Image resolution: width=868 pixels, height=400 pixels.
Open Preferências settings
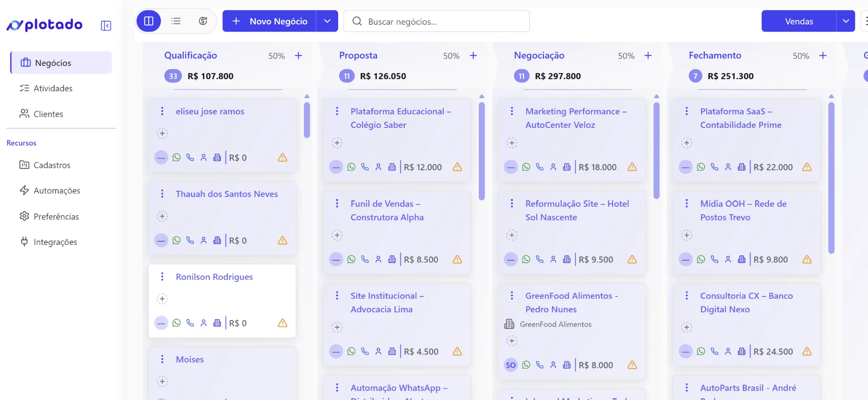click(x=49, y=216)
